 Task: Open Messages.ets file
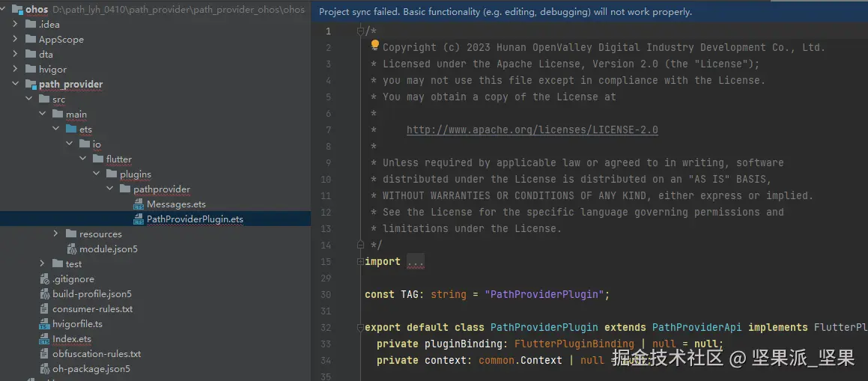176,204
